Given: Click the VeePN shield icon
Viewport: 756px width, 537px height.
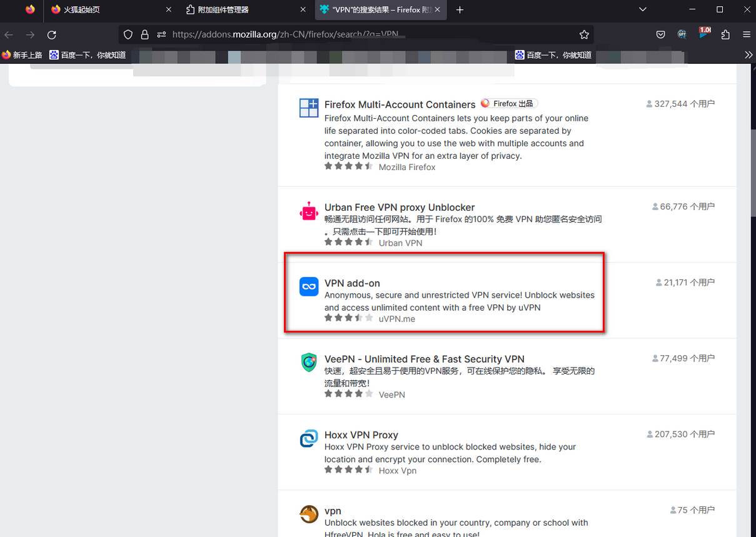Looking at the screenshot, I should [309, 363].
